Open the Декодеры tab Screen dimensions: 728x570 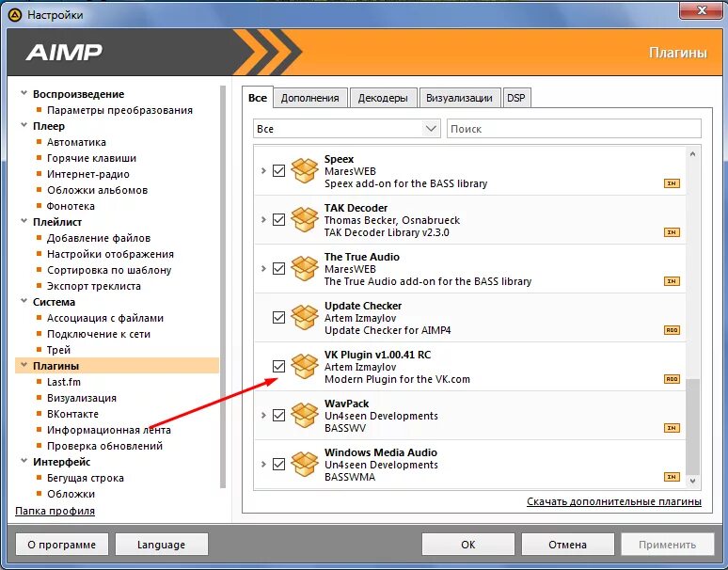click(383, 99)
